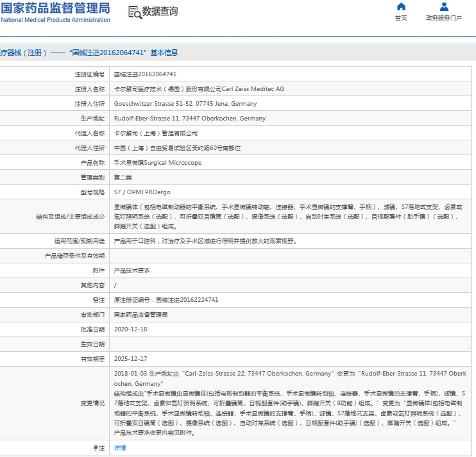Select registration number 国械注进20162064741 value
The image size is (476, 457).
(145, 74)
